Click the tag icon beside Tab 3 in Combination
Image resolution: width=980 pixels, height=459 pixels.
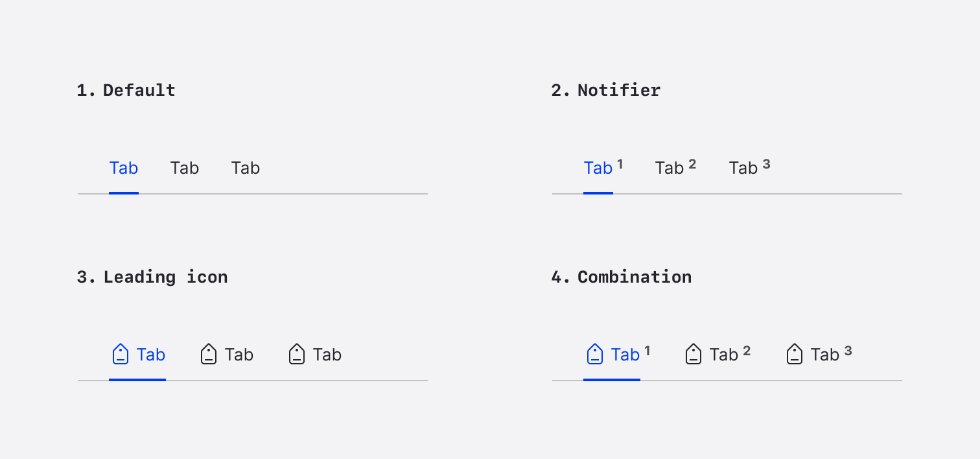click(x=795, y=354)
